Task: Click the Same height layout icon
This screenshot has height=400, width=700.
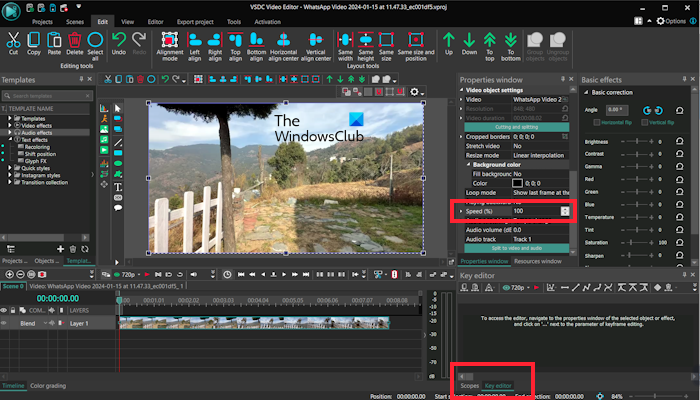Action: click(366, 40)
